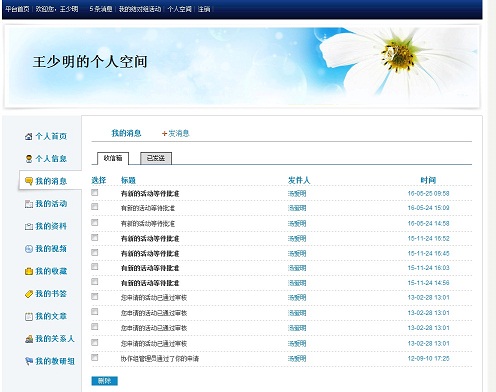Open sender name for the 12-09-10 17:25 message

coord(297,359)
